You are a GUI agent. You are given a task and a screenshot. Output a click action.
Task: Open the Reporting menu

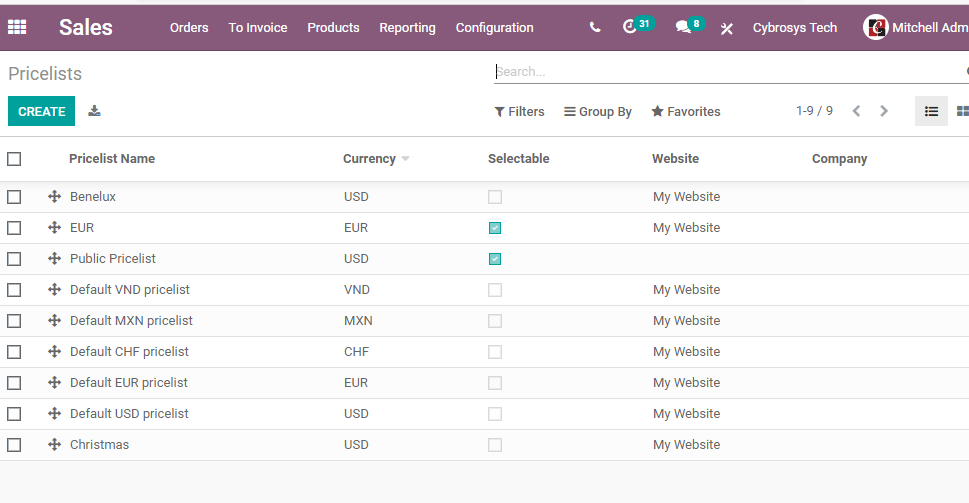407,27
